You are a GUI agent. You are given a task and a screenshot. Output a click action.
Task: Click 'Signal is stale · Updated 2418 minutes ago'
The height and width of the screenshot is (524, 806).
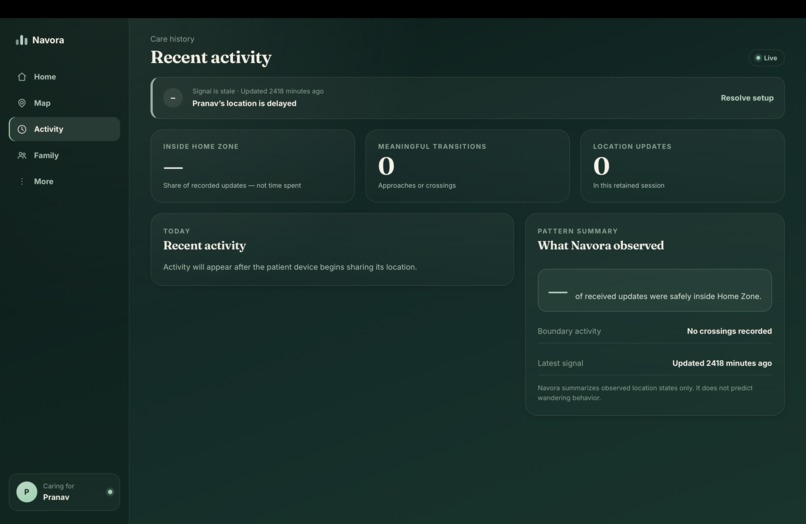[258, 91]
